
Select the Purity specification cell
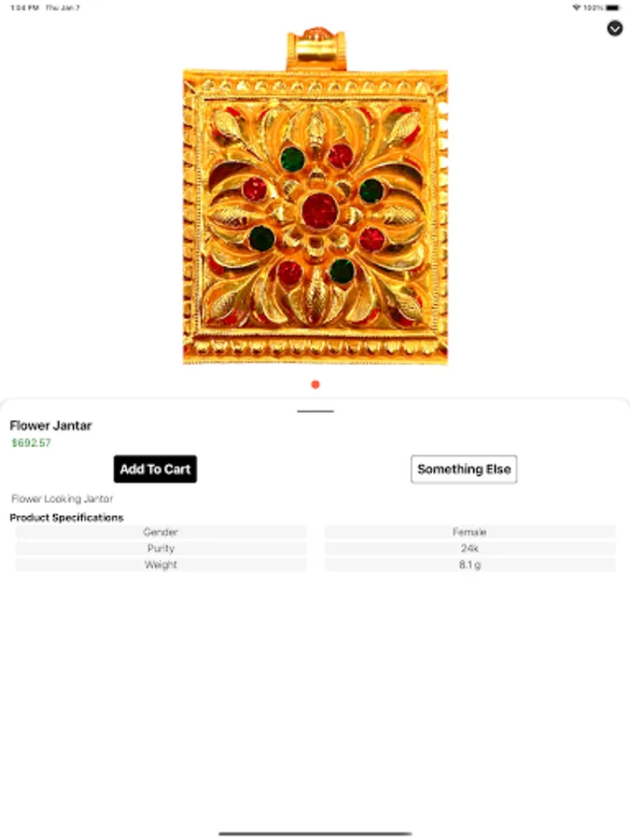[x=161, y=548]
